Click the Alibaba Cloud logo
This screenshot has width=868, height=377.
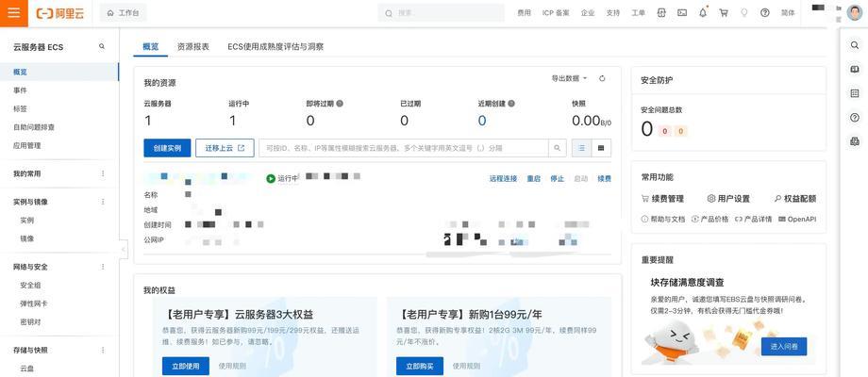tap(59, 13)
